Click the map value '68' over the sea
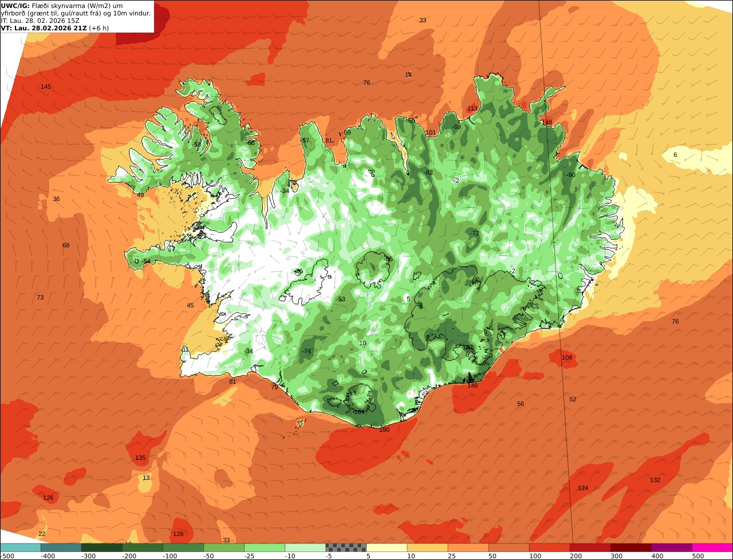 (x=66, y=245)
